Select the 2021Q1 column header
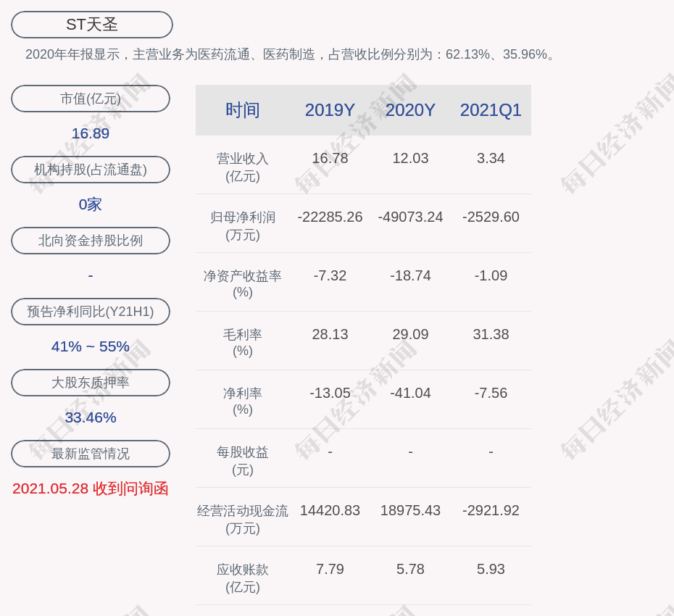Viewport: 674px width, 616px height. 491,110
